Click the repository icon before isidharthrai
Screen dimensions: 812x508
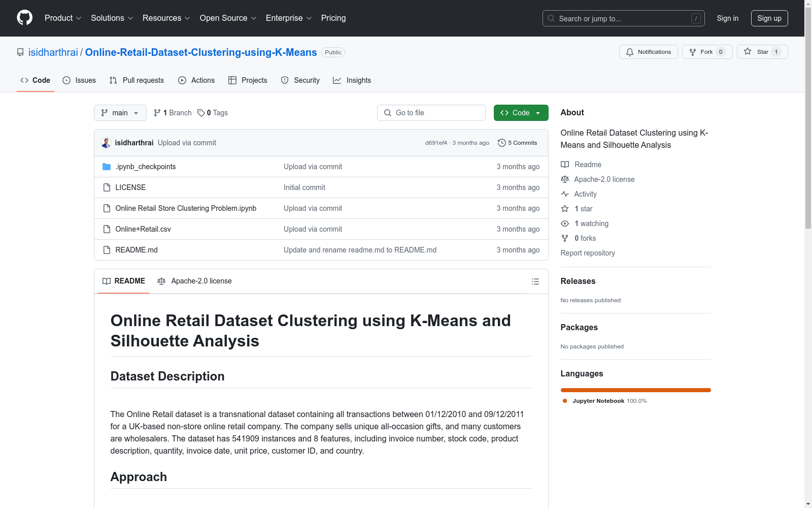[20, 52]
